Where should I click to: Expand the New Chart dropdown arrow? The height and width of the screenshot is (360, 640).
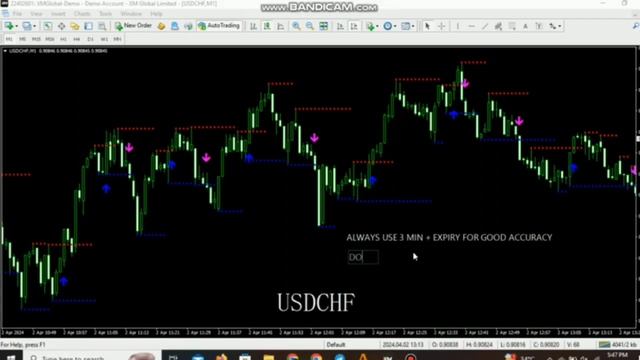click(x=16, y=26)
